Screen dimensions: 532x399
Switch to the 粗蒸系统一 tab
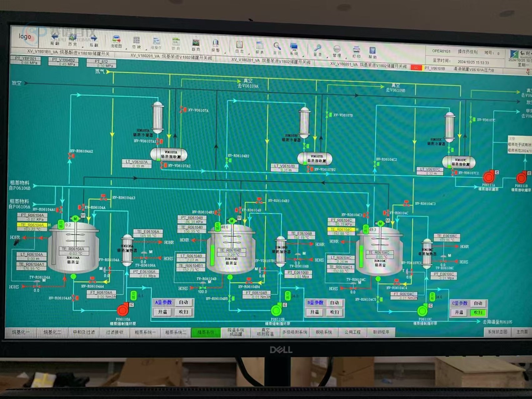point(145,332)
